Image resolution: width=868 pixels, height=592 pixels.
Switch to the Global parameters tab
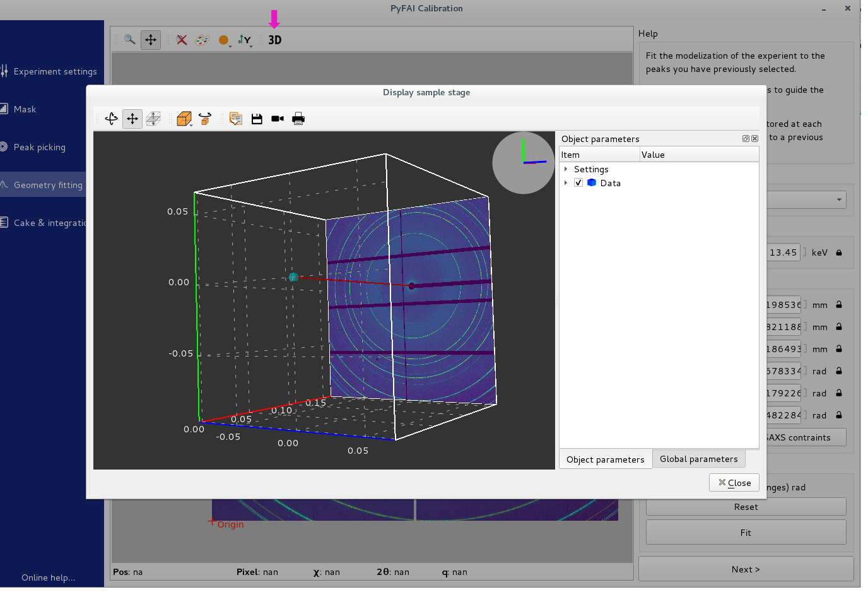(x=698, y=459)
